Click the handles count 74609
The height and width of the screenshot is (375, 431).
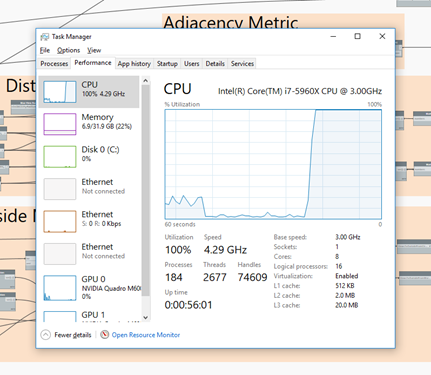click(252, 277)
